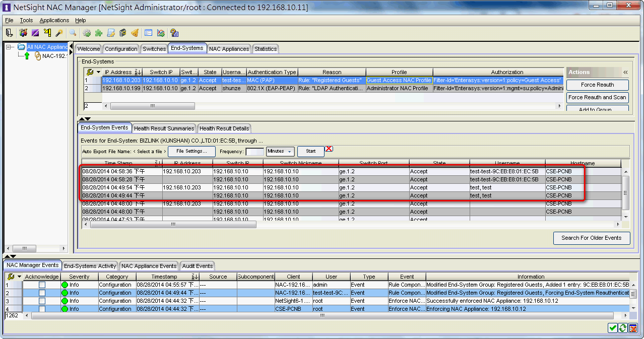Collapse the Actions panel with double chevron
The image size is (644, 339).
point(626,73)
